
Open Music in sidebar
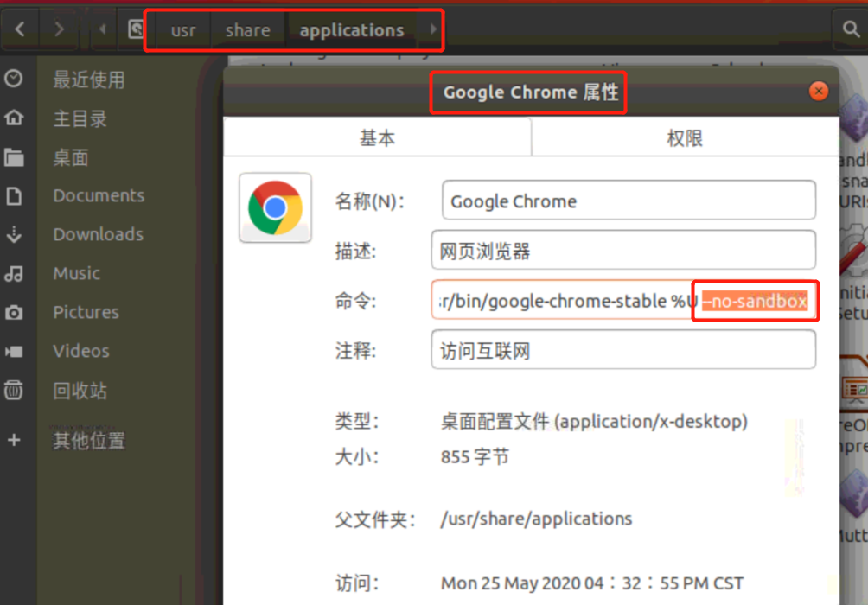point(76,273)
